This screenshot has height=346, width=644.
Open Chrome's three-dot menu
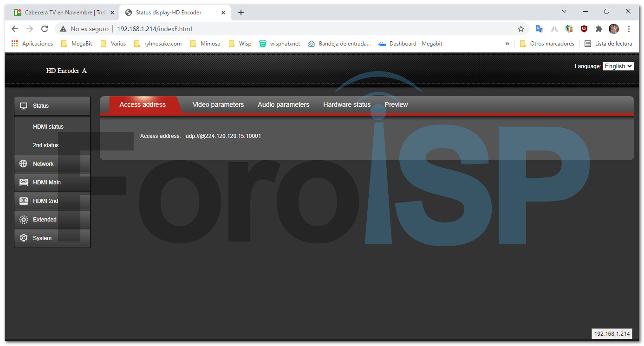629,29
